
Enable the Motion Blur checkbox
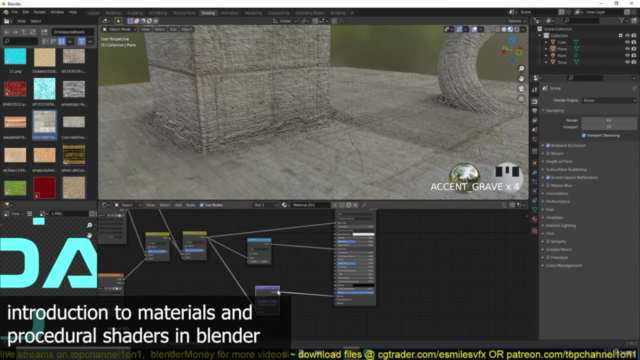tap(548, 185)
